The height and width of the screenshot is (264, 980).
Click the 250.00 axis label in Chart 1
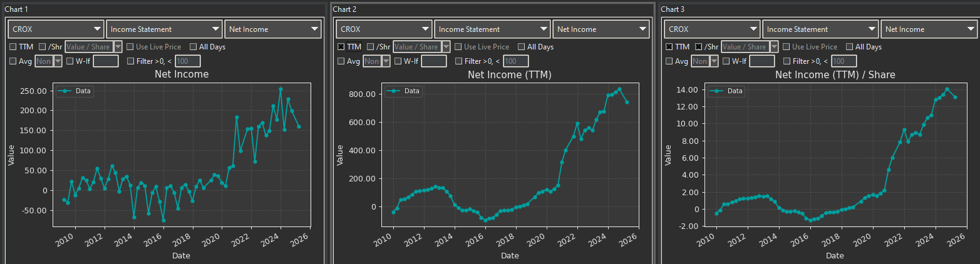point(33,91)
